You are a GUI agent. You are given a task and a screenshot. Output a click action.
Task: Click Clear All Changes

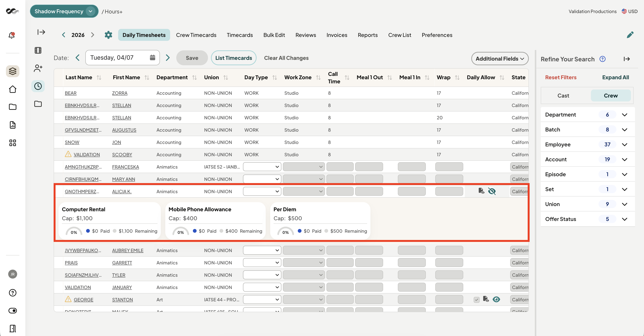pyautogui.click(x=286, y=58)
